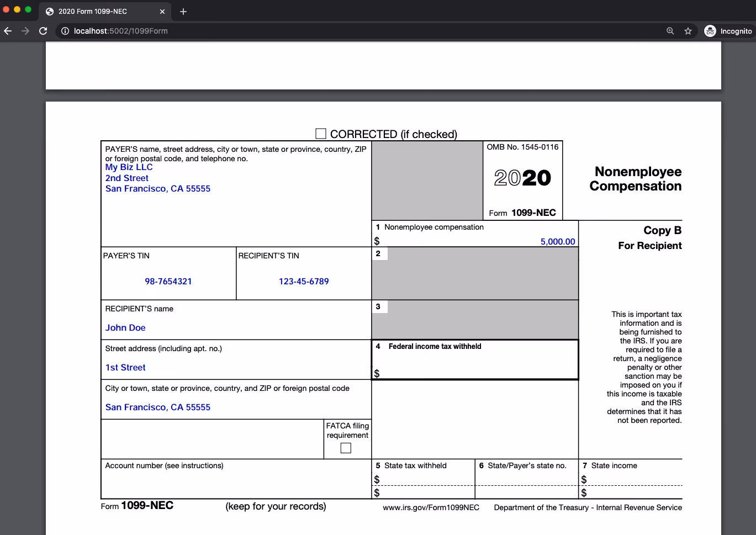
Task: Click the State income field
Action: pos(631,479)
